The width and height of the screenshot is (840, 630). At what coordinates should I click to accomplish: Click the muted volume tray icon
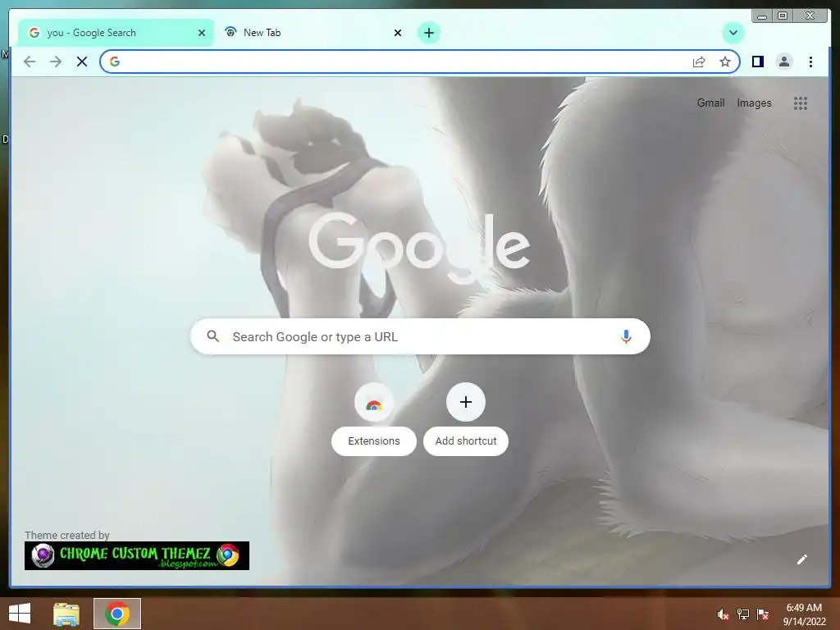pos(723,614)
